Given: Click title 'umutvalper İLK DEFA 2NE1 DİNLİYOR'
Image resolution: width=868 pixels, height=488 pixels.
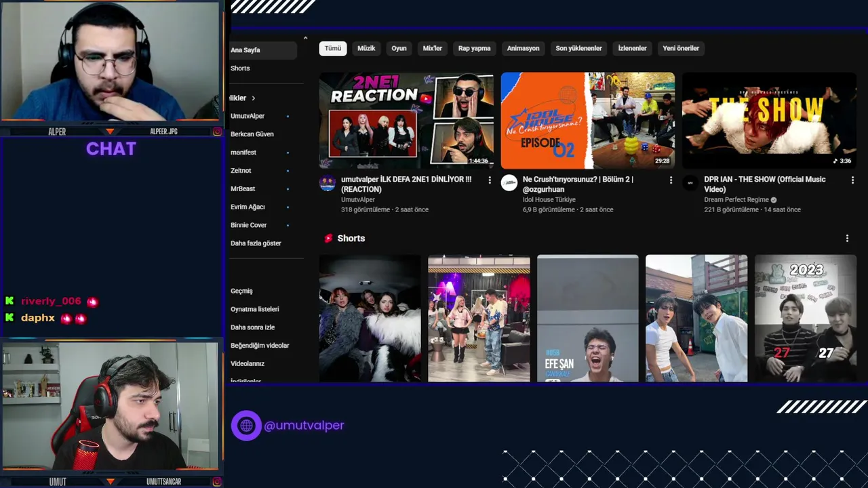Looking at the screenshot, I should 406,184.
